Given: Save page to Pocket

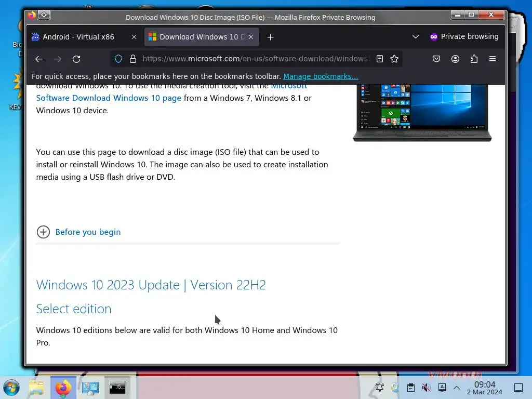Looking at the screenshot, I should (x=436, y=59).
